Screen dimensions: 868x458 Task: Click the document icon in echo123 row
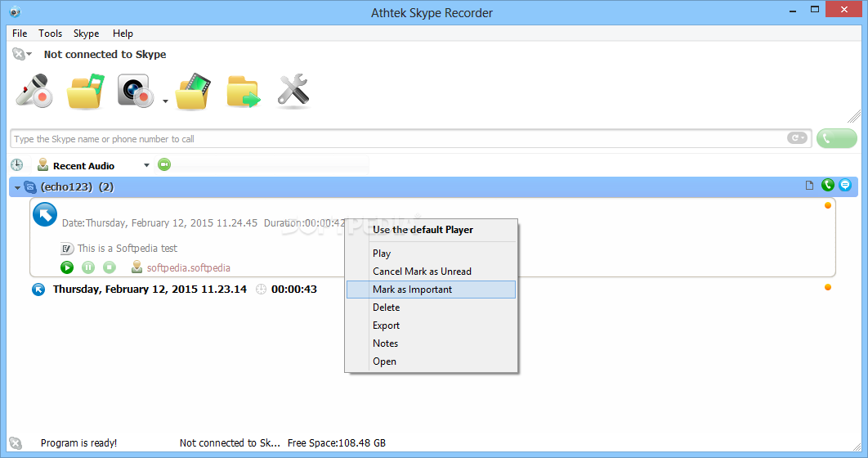click(x=809, y=185)
